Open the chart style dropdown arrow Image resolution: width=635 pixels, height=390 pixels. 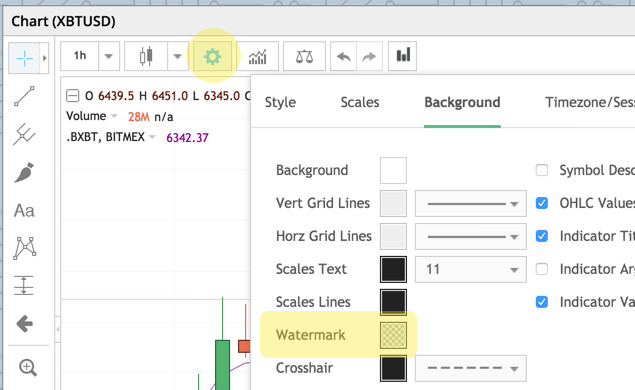tap(177, 56)
